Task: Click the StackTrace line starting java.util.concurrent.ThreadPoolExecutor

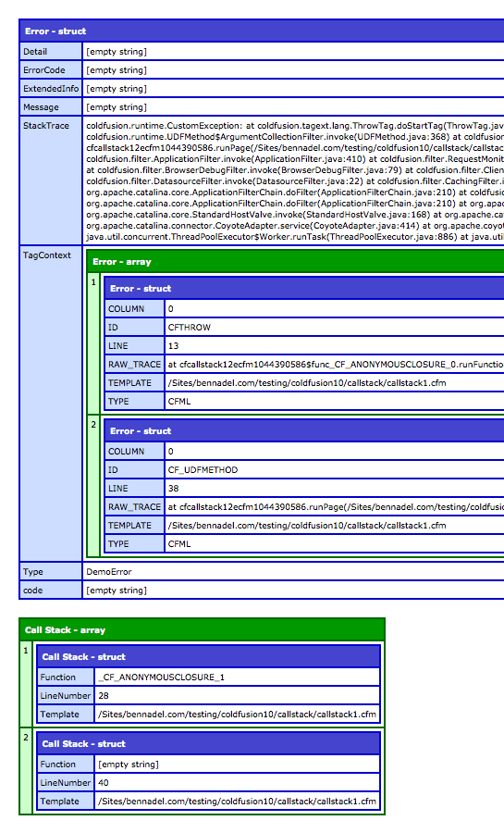Action: pyautogui.click(x=295, y=237)
